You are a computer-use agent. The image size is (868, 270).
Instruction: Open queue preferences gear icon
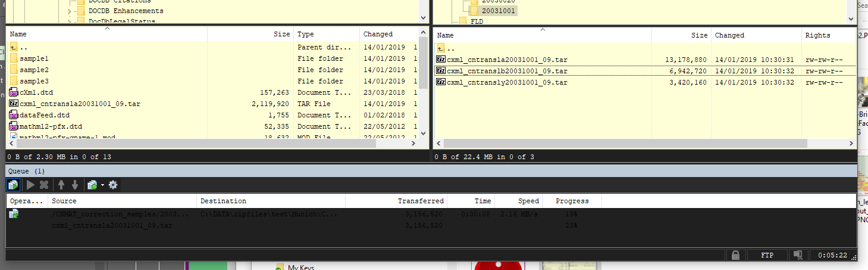pos(113,185)
